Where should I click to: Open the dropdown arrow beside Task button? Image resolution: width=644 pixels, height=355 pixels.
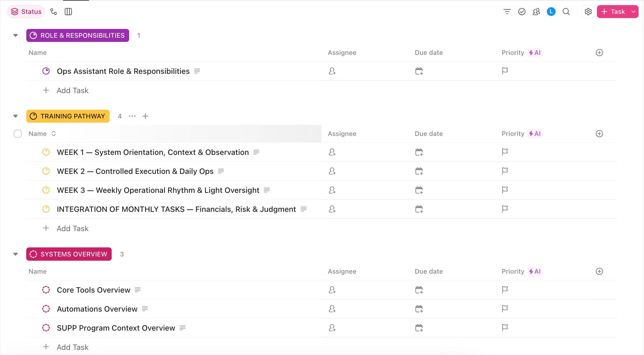633,12
